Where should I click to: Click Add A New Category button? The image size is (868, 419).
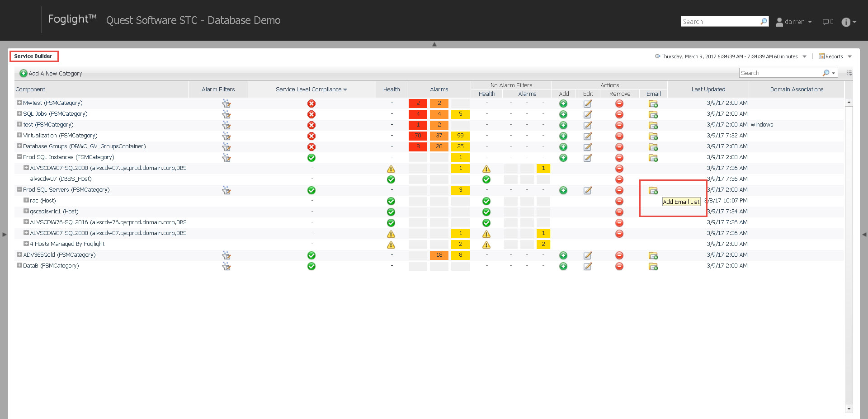click(x=51, y=73)
